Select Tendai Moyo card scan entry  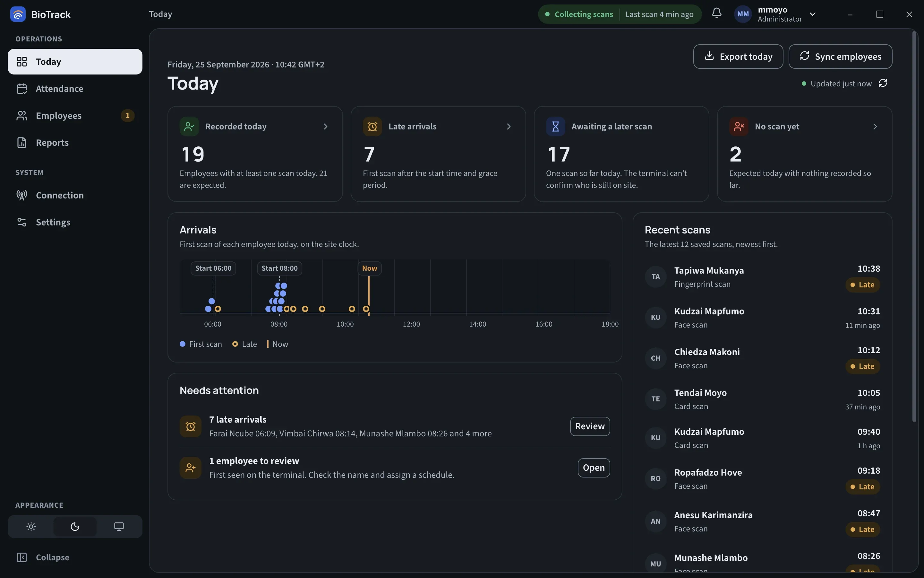point(762,399)
